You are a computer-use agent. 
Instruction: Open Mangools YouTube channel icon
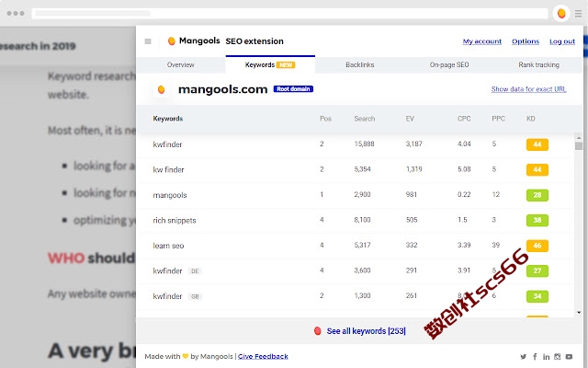[569, 356]
